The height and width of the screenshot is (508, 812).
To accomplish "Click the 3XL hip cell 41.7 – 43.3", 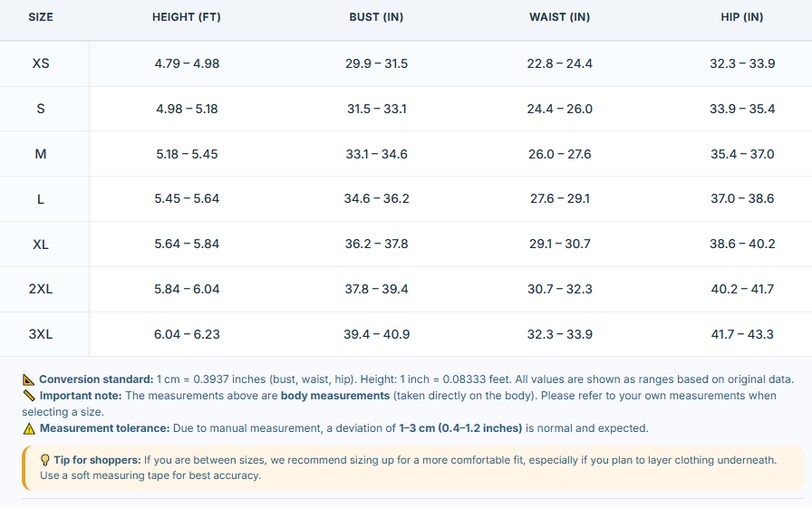I will (742, 334).
